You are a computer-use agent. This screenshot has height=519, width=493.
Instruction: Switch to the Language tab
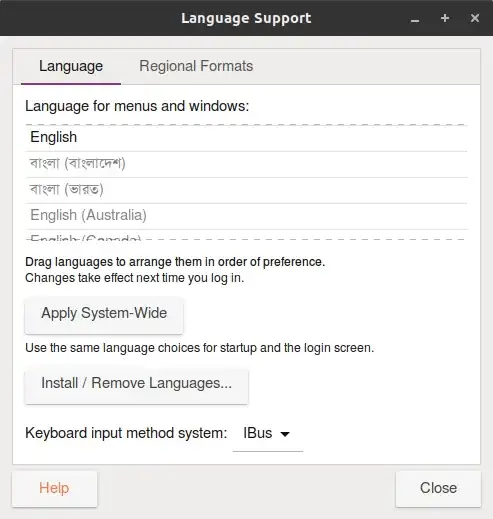click(71, 66)
